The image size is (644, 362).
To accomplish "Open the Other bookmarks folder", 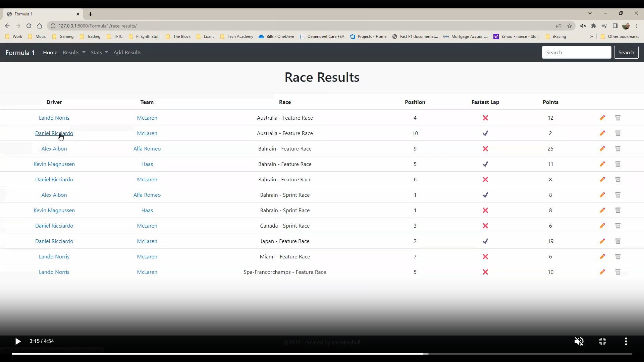I will pos(620,37).
